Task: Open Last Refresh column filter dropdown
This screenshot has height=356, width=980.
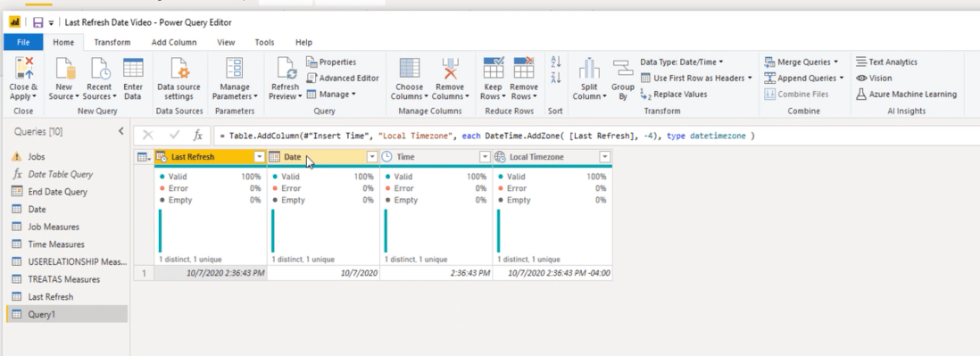Action: pos(260,157)
